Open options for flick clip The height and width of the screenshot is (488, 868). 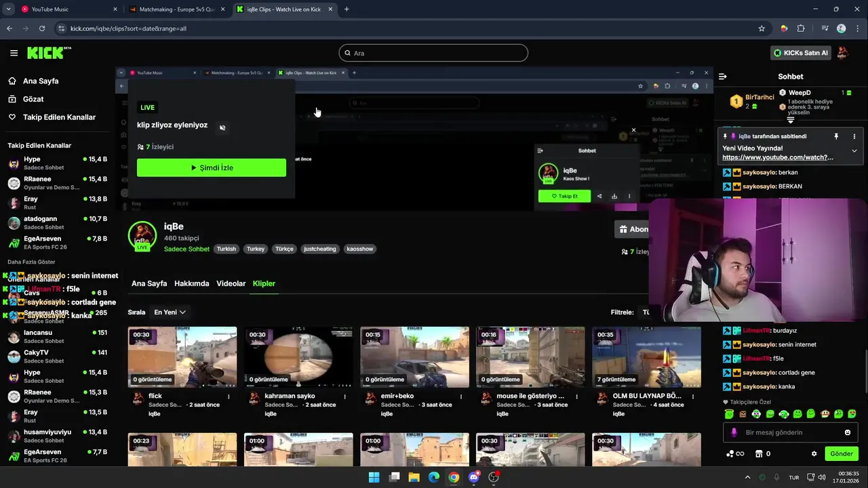pos(229,396)
